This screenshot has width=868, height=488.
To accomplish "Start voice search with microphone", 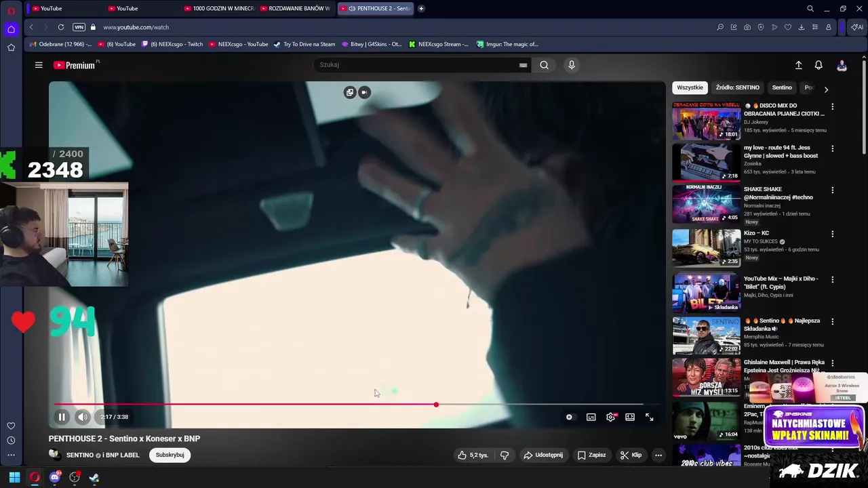I will 572,65.
